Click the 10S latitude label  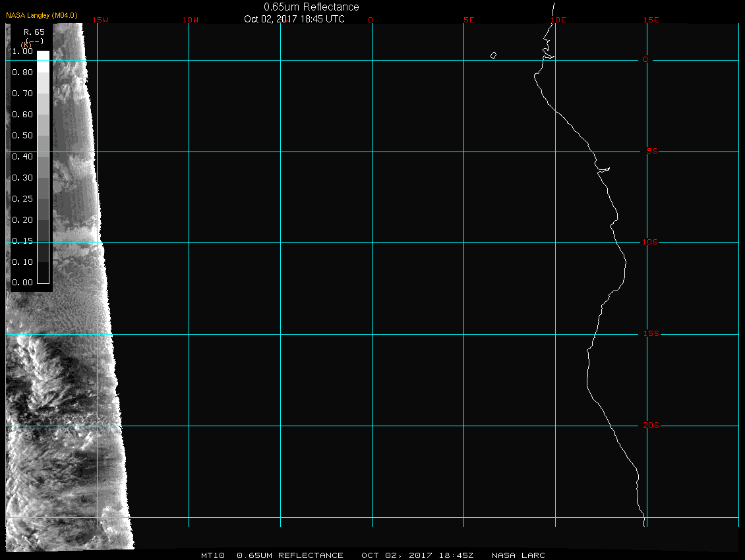pyautogui.click(x=650, y=242)
